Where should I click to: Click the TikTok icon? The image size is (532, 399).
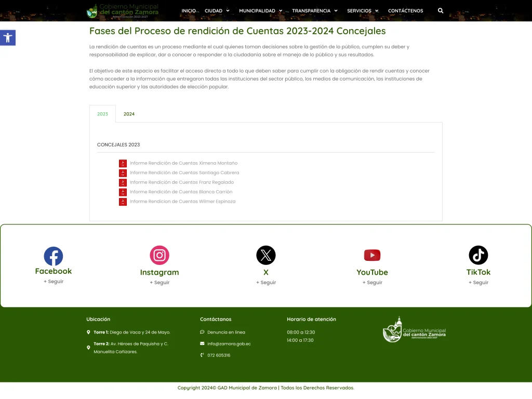(x=478, y=255)
